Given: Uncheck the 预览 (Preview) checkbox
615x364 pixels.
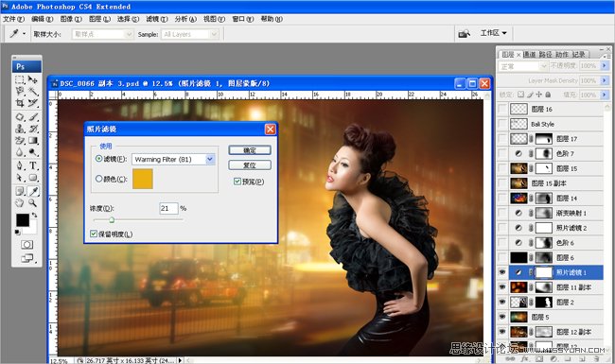Looking at the screenshot, I should [237, 182].
